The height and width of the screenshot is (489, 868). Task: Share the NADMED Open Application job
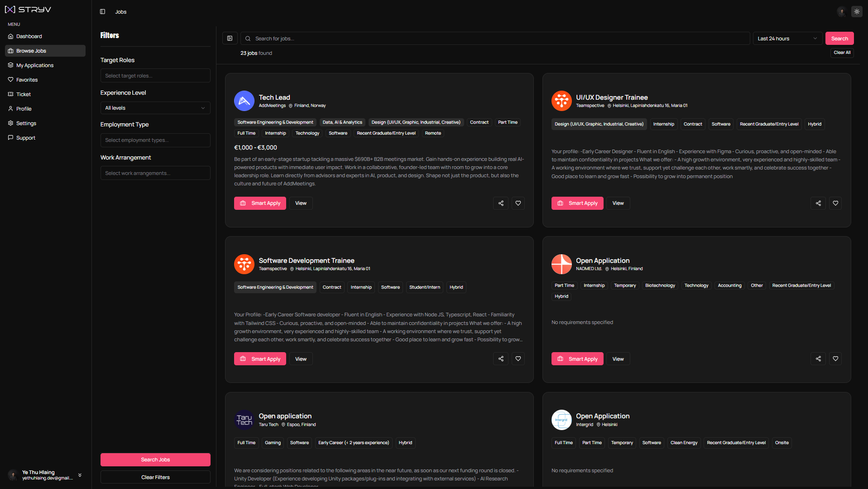coord(818,359)
